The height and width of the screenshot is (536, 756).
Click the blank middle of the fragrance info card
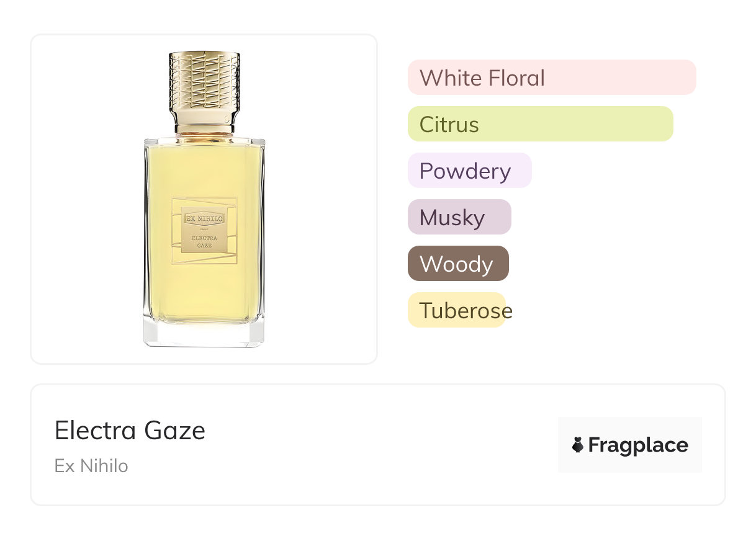(x=372, y=445)
